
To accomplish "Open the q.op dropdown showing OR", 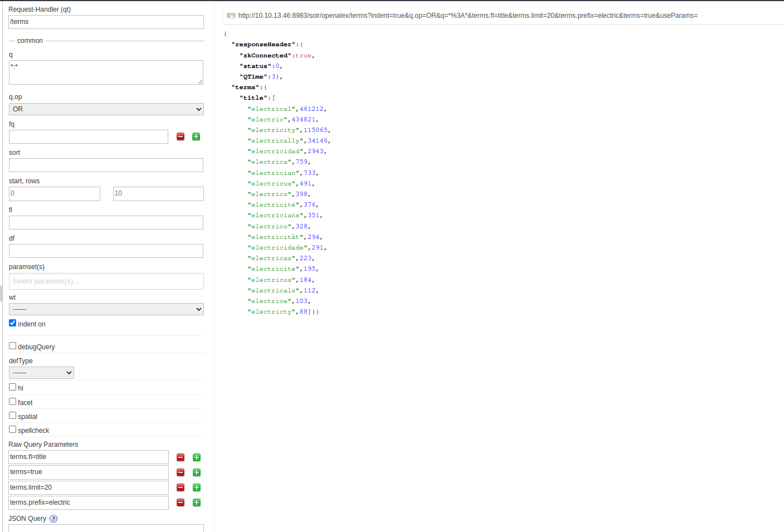I will pyautogui.click(x=106, y=109).
